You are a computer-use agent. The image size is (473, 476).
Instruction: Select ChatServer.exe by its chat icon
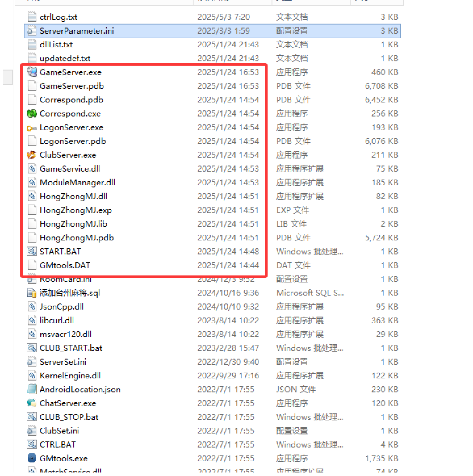point(32,403)
